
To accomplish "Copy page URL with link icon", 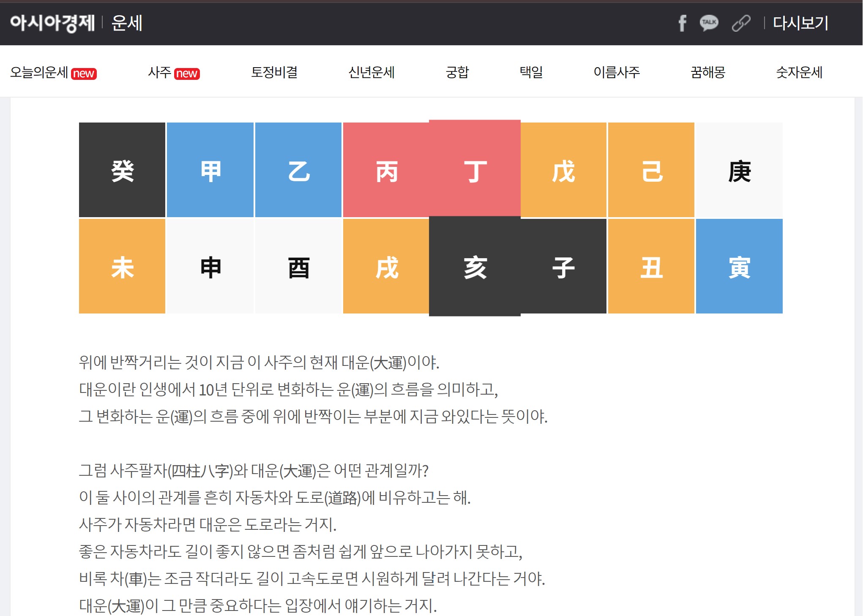I will coord(741,23).
